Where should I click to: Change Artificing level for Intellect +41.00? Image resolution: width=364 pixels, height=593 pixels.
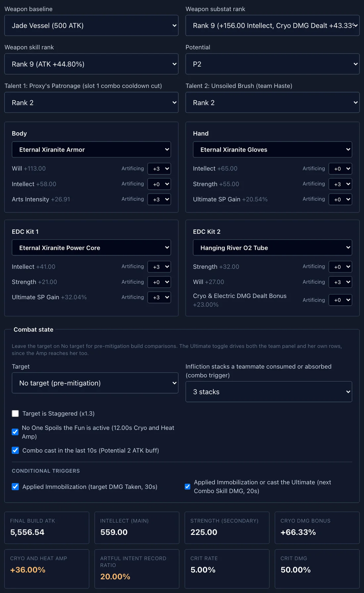click(x=159, y=267)
